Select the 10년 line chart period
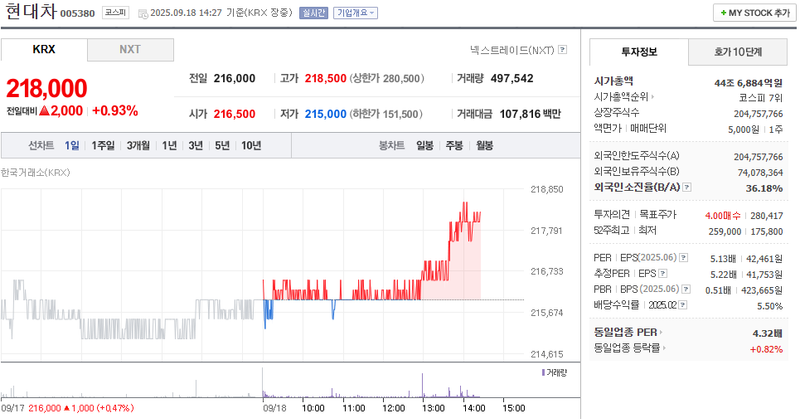 (x=251, y=145)
